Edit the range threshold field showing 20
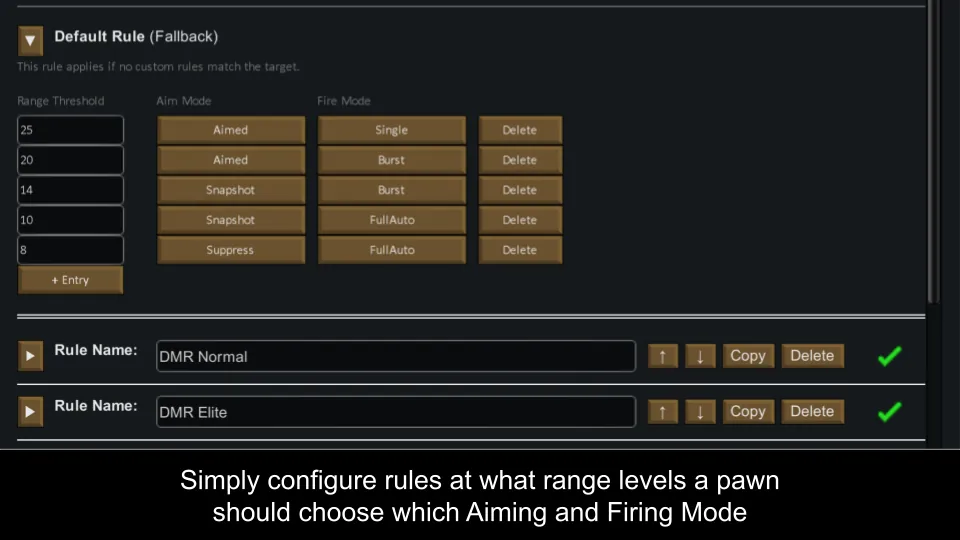Viewport: 960px width, 540px height. click(70, 160)
